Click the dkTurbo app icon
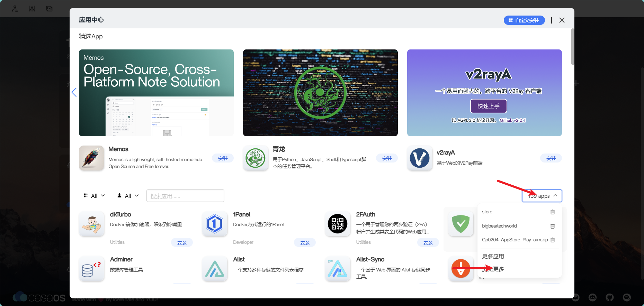 pyautogui.click(x=91, y=224)
